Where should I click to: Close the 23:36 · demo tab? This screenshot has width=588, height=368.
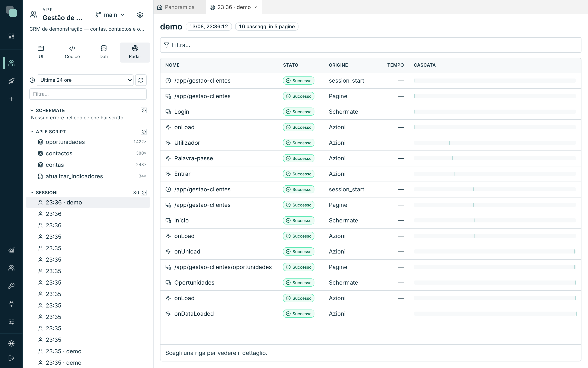click(256, 7)
